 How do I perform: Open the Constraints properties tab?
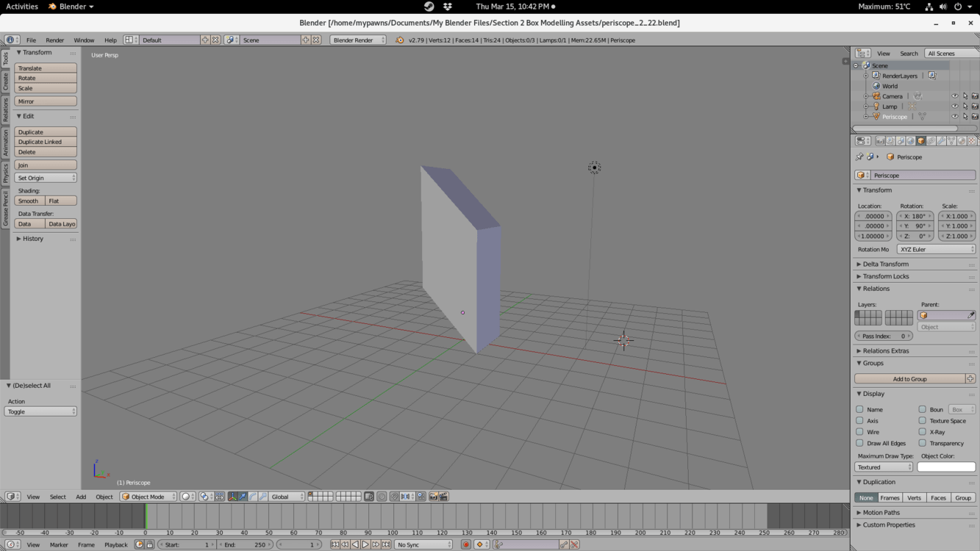pyautogui.click(x=931, y=141)
